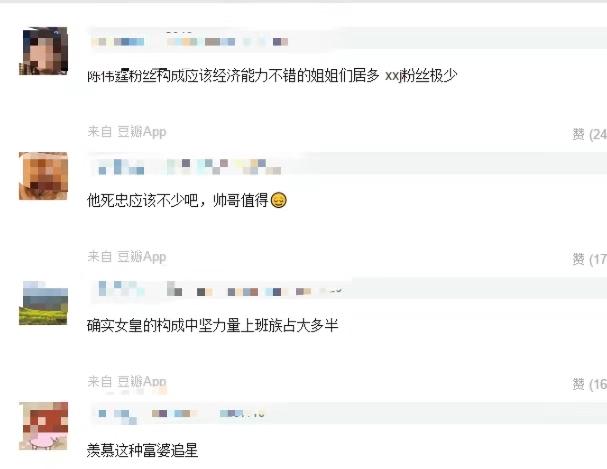The height and width of the screenshot is (469, 607).
Task: Open 来自 豆瓣App link below the 帅哥值得 comment
Action: [x=127, y=257]
